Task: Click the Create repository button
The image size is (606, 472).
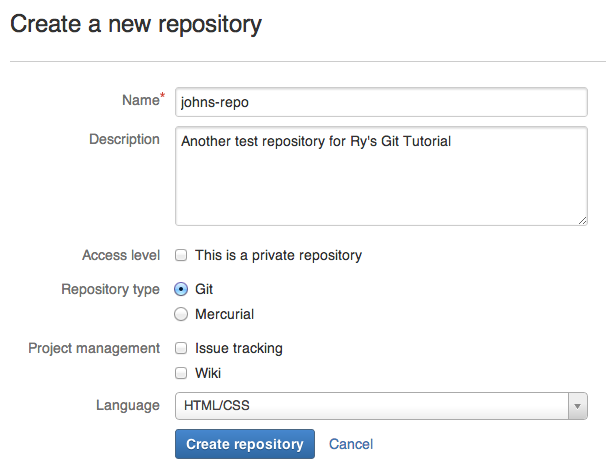Action: [245, 444]
